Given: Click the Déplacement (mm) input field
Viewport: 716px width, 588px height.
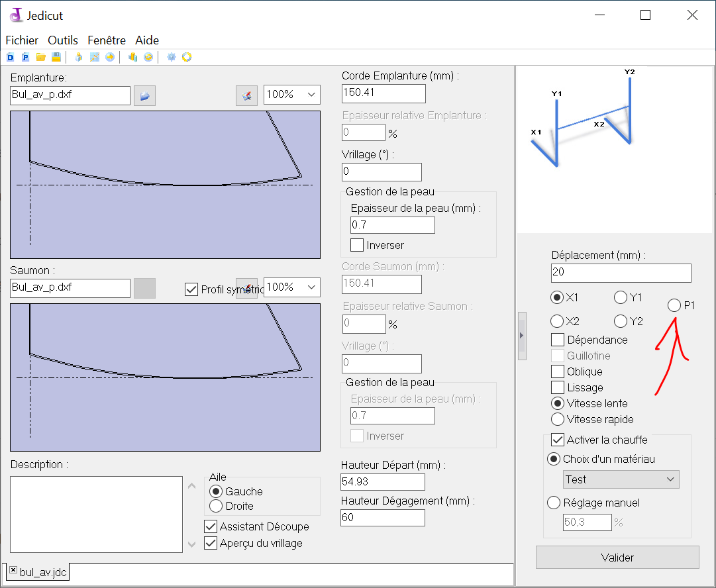Looking at the screenshot, I should pyautogui.click(x=621, y=273).
